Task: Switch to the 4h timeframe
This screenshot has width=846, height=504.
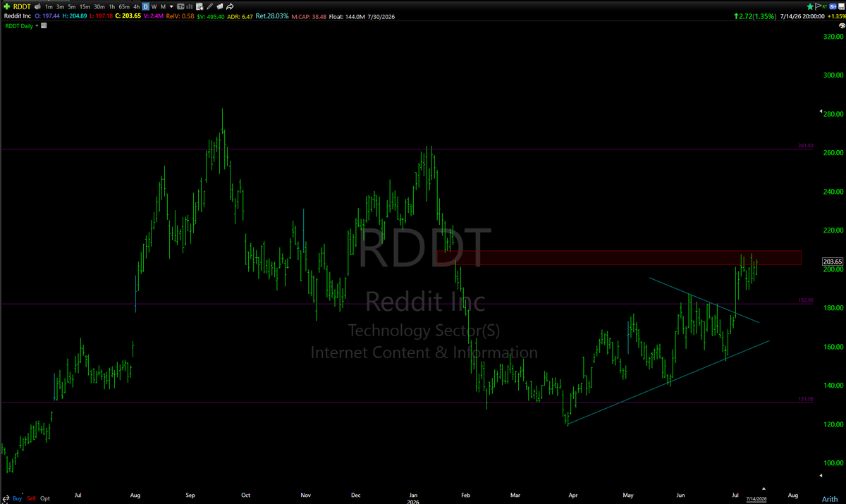Action: click(x=137, y=6)
